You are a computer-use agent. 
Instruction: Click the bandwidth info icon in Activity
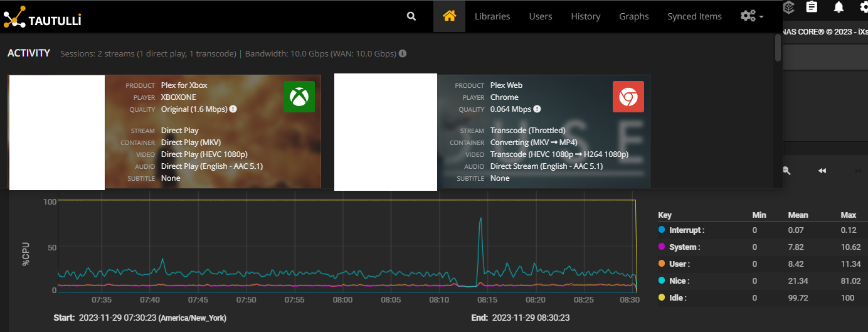403,53
